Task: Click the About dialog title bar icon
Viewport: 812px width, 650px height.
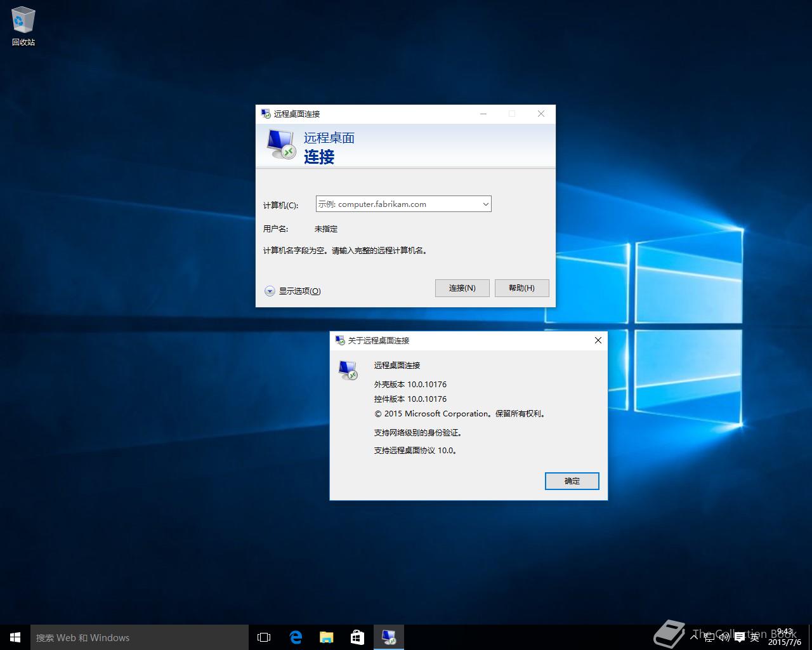Action: point(340,340)
